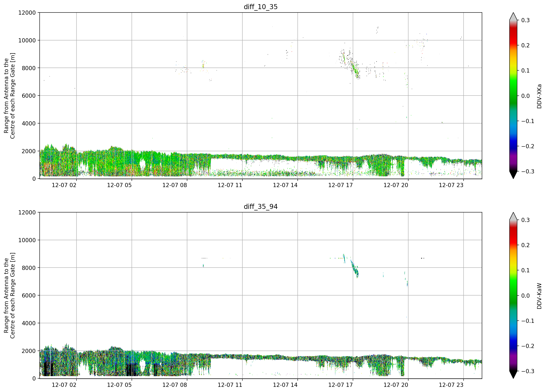Click the y-axis range label of the diff_10_35 plot
Image resolution: width=546 pixels, height=392 pixels.
[9, 96]
